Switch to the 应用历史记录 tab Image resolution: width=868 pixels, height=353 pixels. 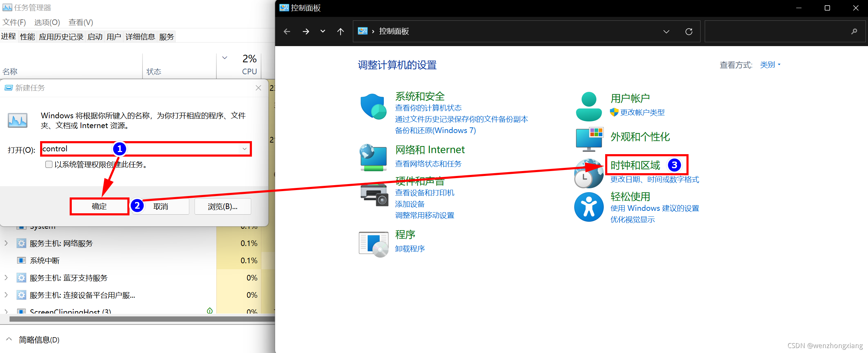(61, 37)
